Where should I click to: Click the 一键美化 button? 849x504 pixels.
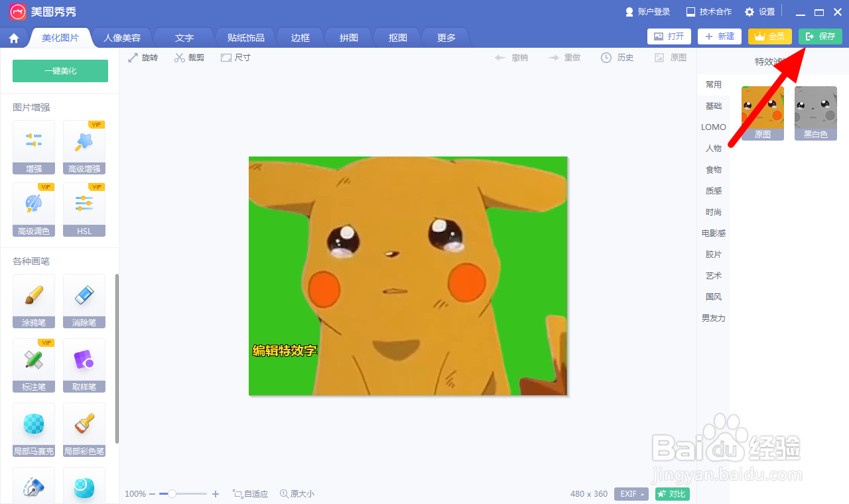[x=60, y=71]
